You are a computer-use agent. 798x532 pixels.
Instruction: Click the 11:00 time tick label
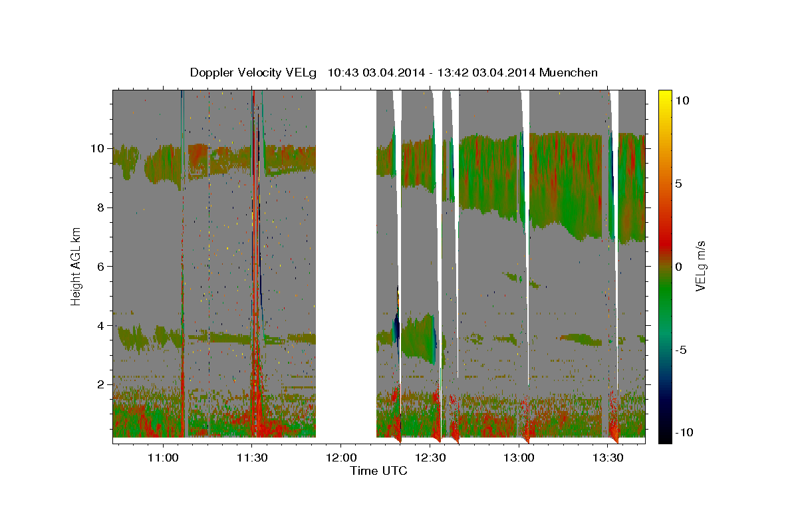pos(163,458)
